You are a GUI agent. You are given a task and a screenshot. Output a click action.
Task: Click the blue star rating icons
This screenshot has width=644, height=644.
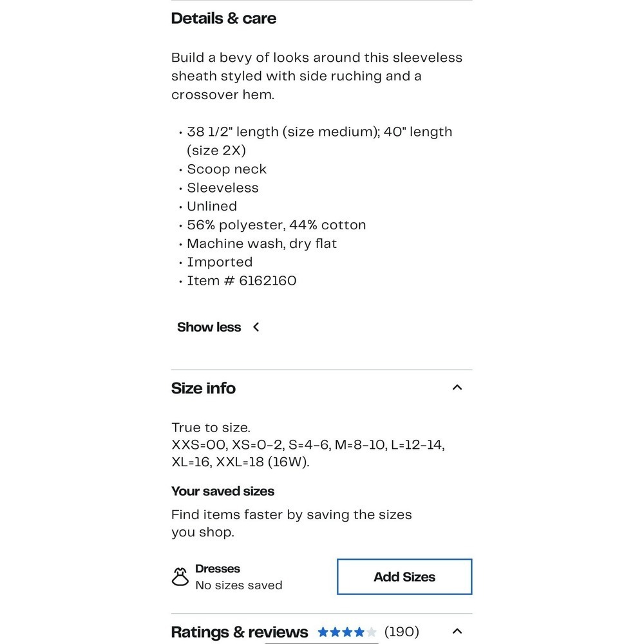click(x=347, y=632)
